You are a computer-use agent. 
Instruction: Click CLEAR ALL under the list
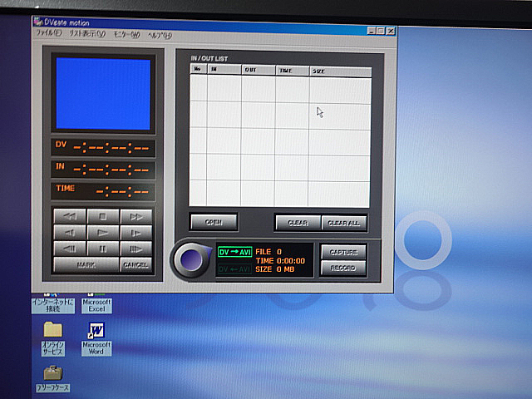pos(344,223)
